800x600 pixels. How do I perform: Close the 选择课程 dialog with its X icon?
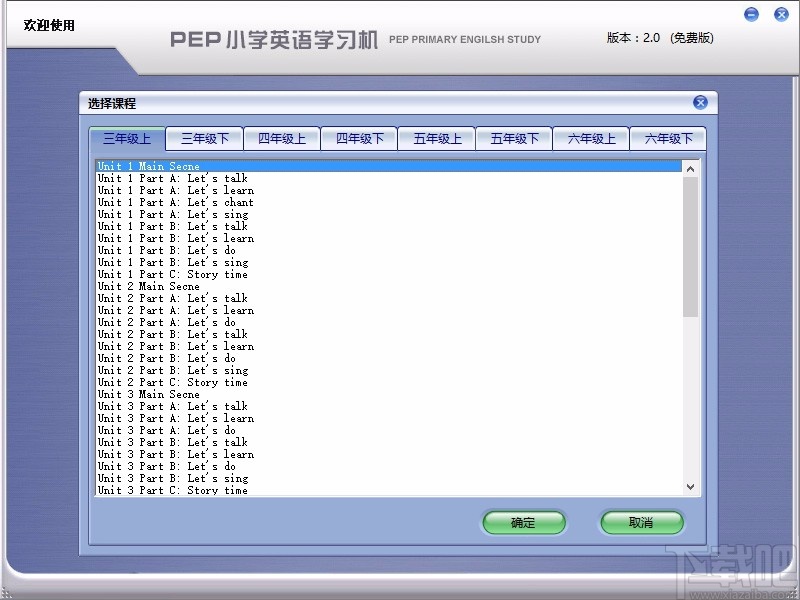700,102
